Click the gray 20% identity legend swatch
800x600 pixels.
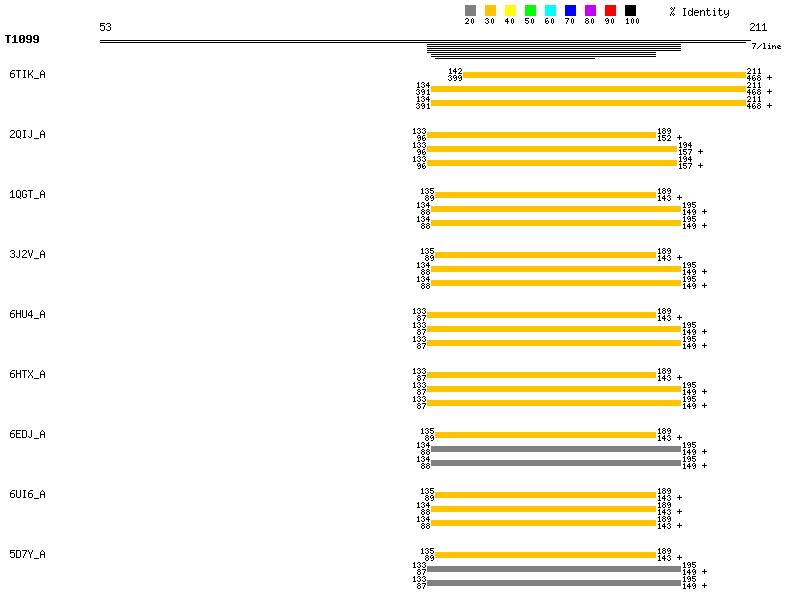tap(470, 11)
